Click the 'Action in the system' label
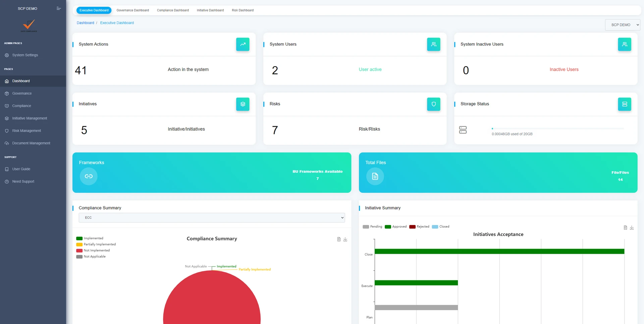 (188, 70)
